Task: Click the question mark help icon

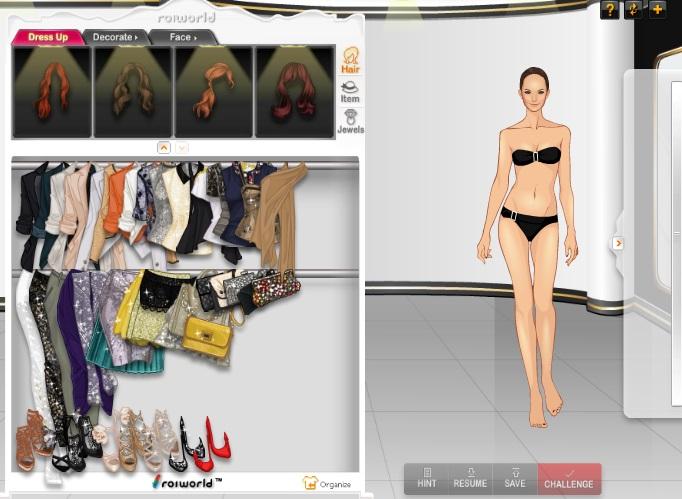Action: pyautogui.click(x=609, y=10)
